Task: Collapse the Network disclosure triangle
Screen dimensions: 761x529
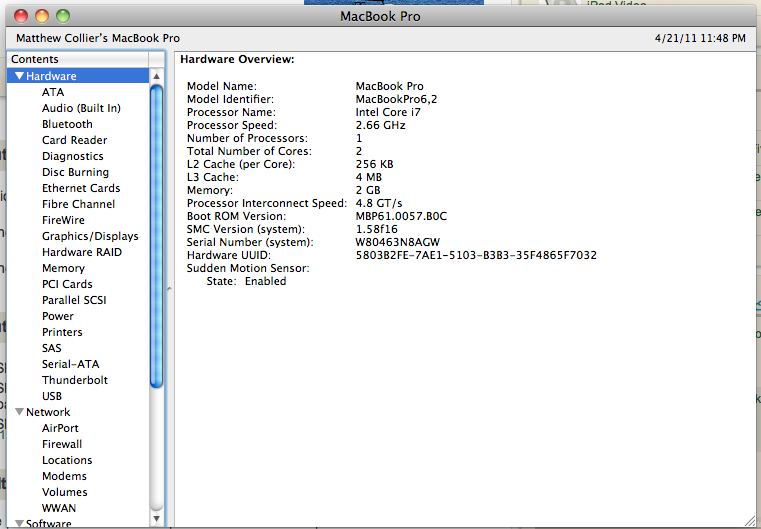Action: (19, 412)
